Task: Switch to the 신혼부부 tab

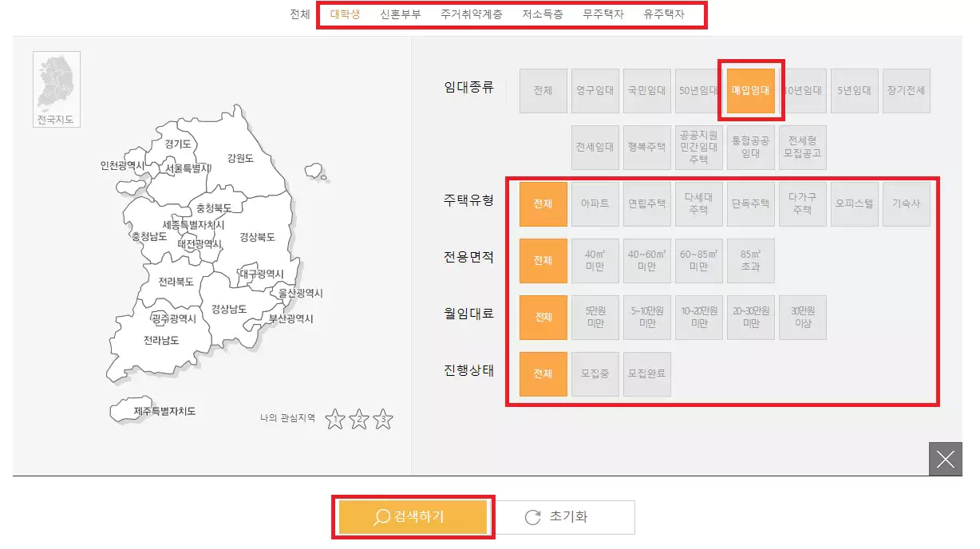Action: point(400,14)
